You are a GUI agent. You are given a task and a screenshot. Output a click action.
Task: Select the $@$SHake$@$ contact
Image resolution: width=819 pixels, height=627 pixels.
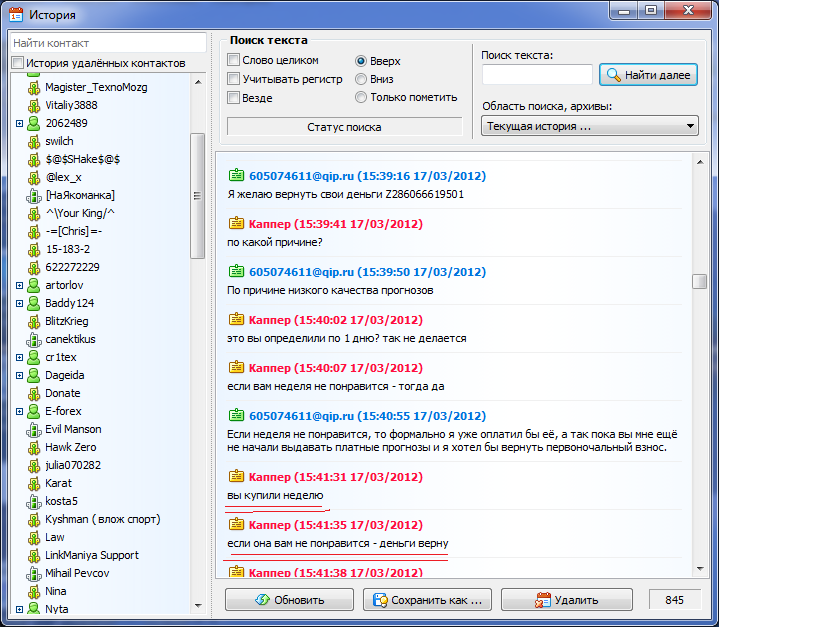pos(83,159)
